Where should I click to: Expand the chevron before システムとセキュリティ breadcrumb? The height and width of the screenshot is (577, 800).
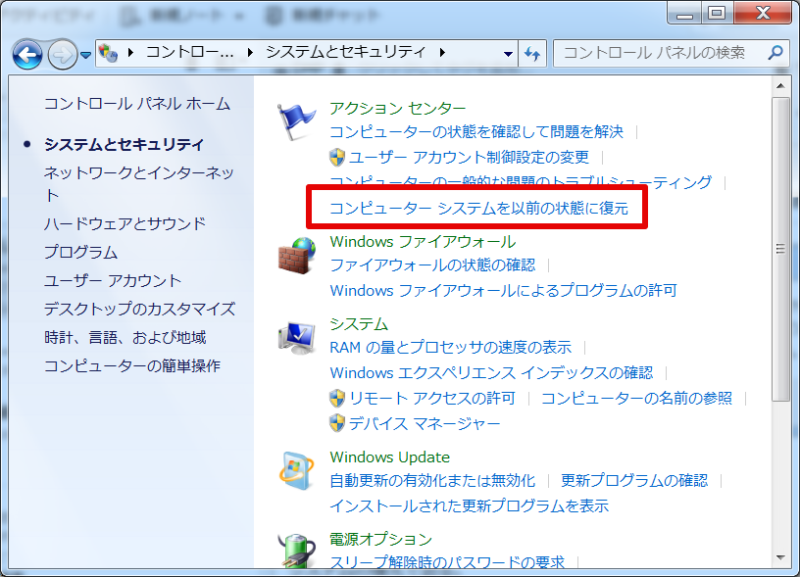pyautogui.click(x=250, y=52)
